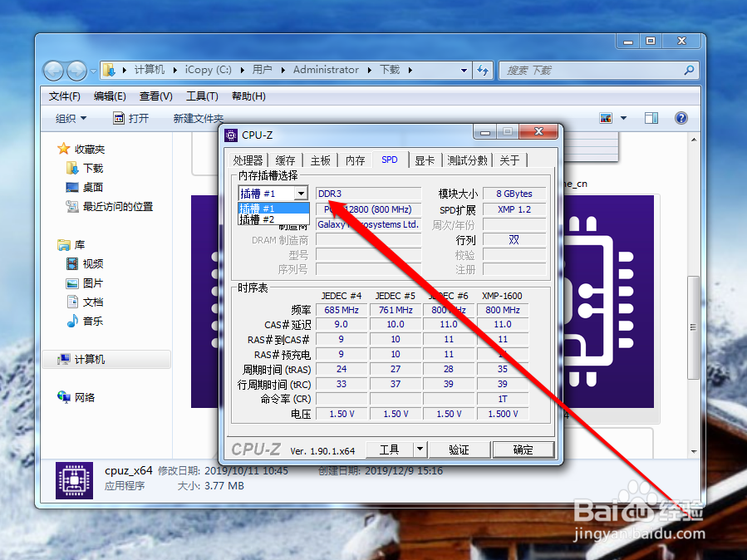This screenshot has width=747, height=560.
Task: Click the refresh icon beside the address bar
Action: point(483,71)
